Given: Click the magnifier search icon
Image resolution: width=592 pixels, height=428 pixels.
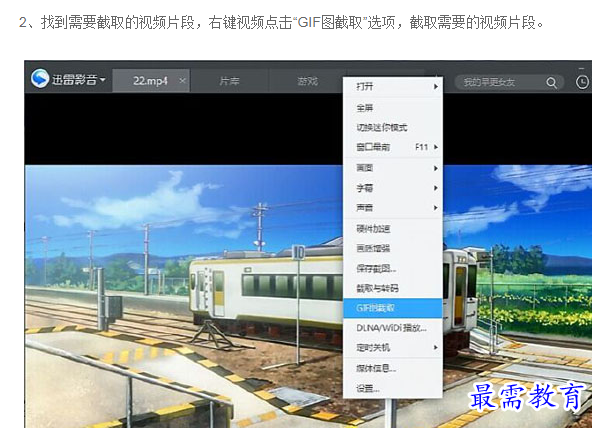Looking at the screenshot, I should (552, 83).
